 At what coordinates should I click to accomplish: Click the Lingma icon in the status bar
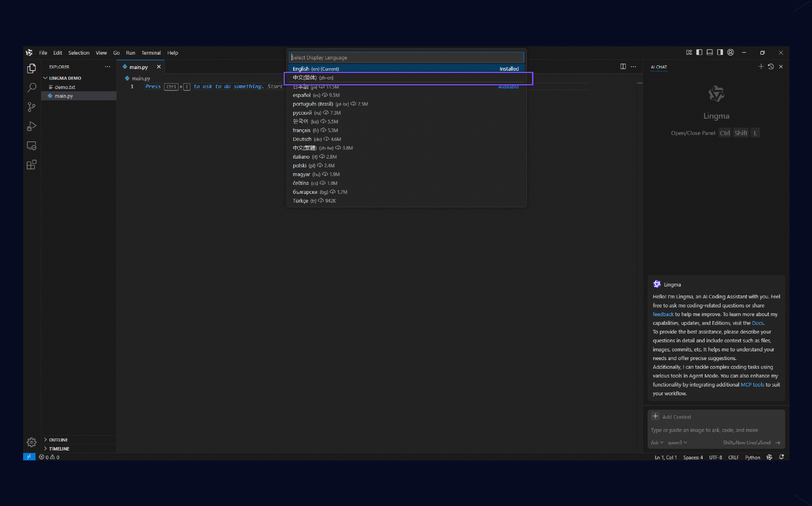coord(769,457)
